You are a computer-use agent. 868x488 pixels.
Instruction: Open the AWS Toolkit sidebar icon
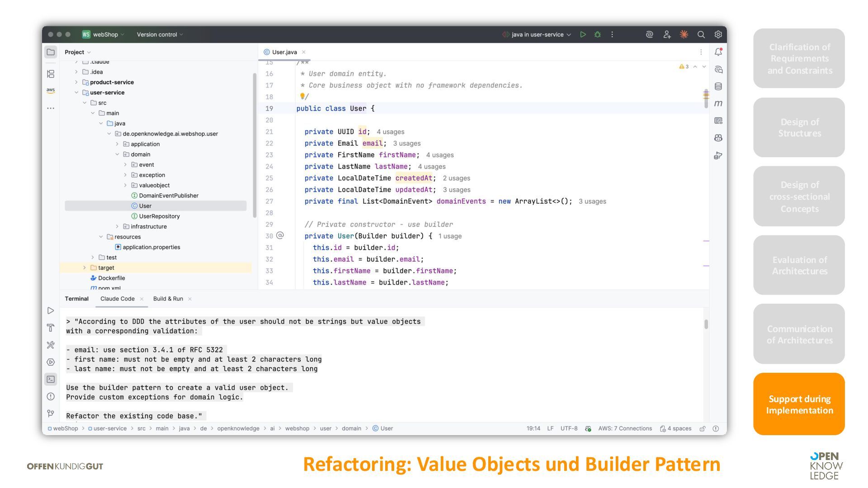pos(51,90)
